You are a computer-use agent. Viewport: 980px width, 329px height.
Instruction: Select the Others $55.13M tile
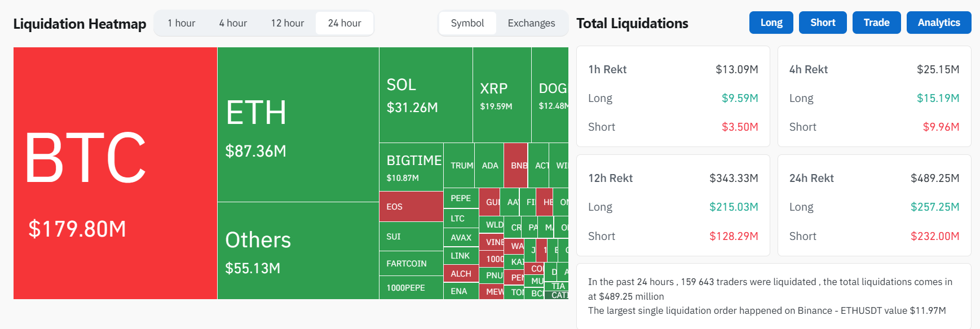[298, 251]
